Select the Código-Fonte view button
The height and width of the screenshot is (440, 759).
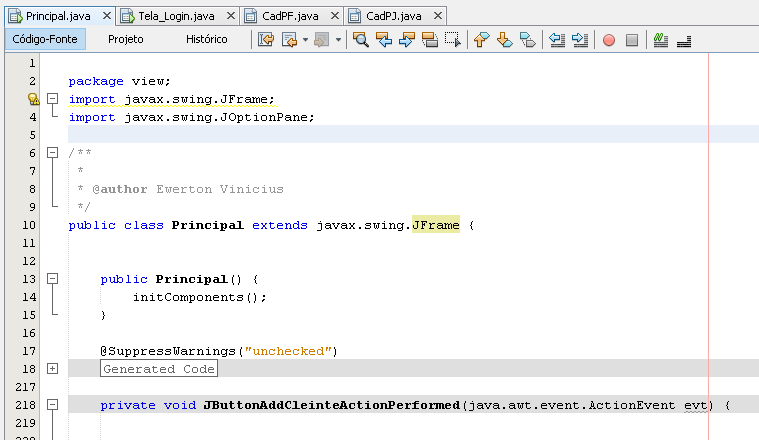click(45, 39)
